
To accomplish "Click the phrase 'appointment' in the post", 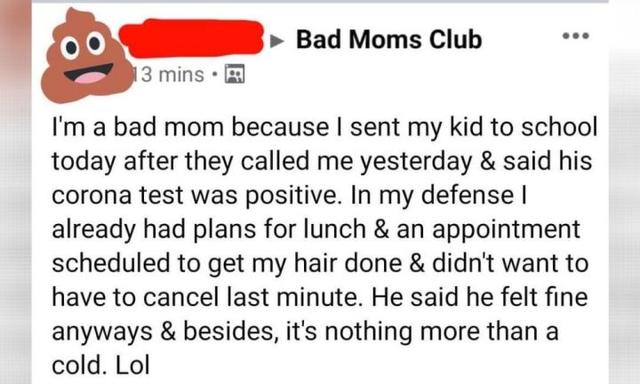I will [506, 230].
